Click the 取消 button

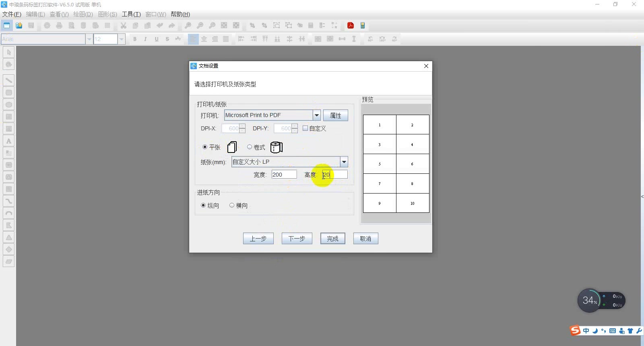click(365, 239)
